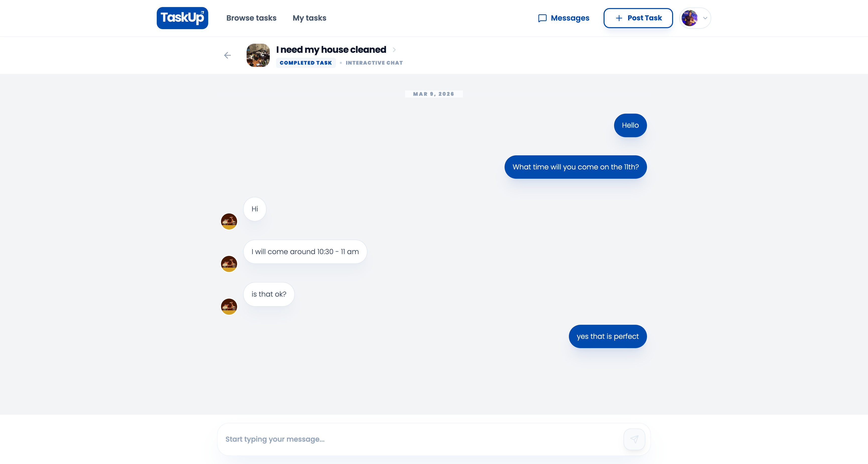Click the back arrow to leave chat
The width and height of the screenshot is (868, 464).
point(228,55)
